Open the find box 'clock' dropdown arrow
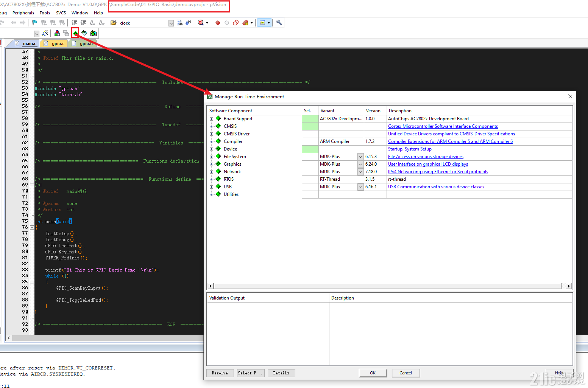 pyautogui.click(x=171, y=23)
